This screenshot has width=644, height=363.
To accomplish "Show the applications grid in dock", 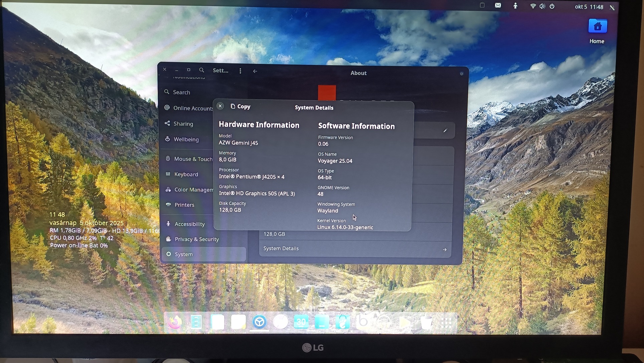I will pos(446,323).
